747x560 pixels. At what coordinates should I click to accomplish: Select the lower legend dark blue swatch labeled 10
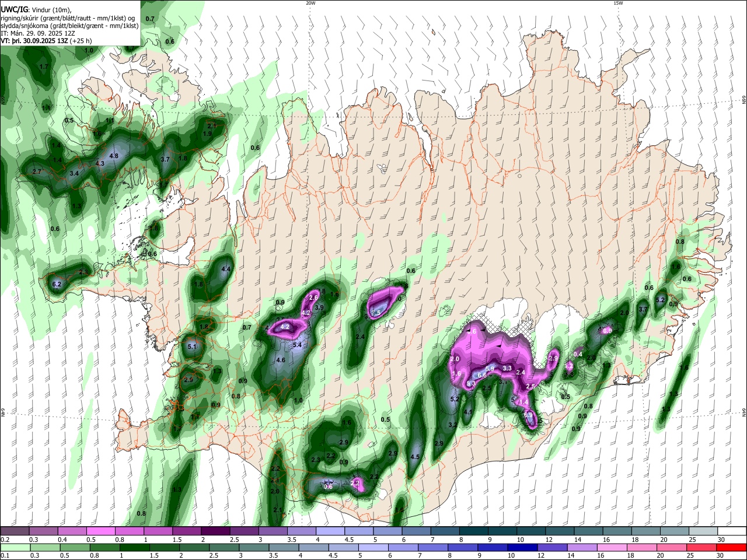coord(522,548)
